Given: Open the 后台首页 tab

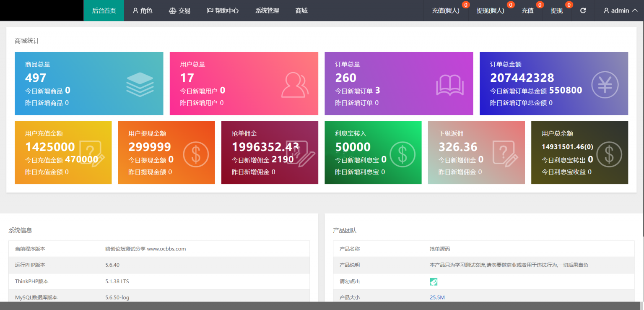Looking at the screenshot, I should point(104,10).
